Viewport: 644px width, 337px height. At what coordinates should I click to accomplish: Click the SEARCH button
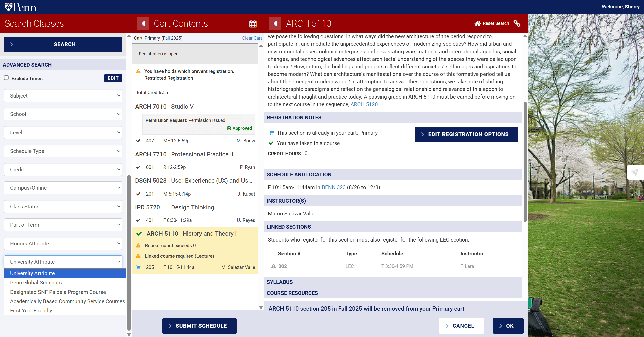click(63, 44)
